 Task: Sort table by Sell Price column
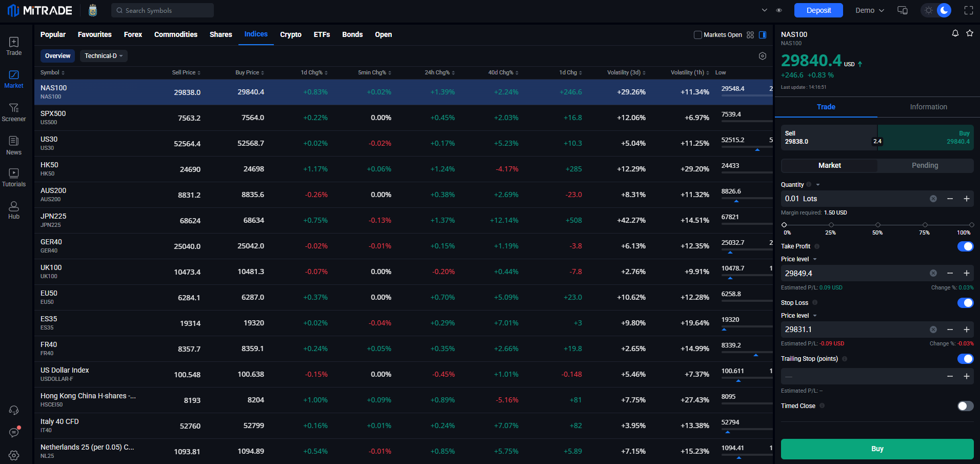[186, 72]
